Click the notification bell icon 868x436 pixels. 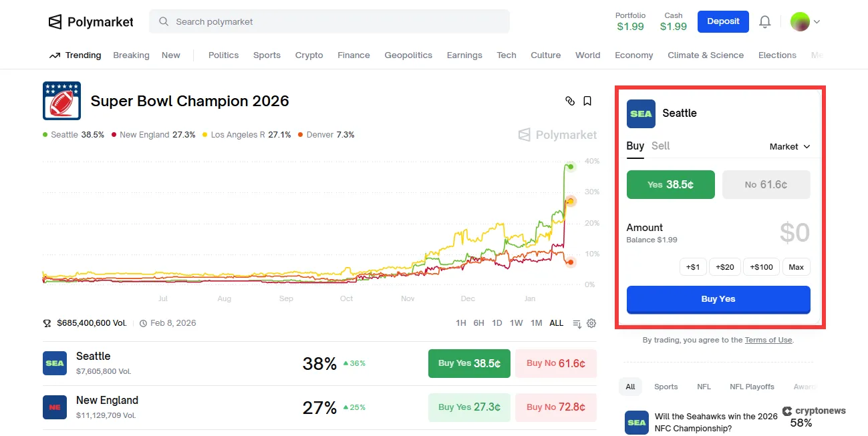click(x=765, y=22)
